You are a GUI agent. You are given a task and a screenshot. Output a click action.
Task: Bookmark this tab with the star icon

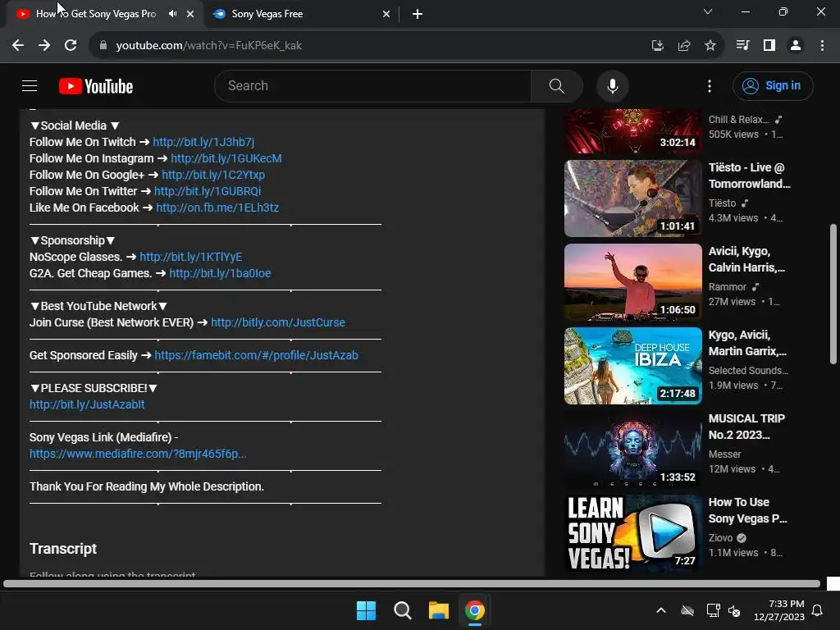pyautogui.click(x=710, y=46)
